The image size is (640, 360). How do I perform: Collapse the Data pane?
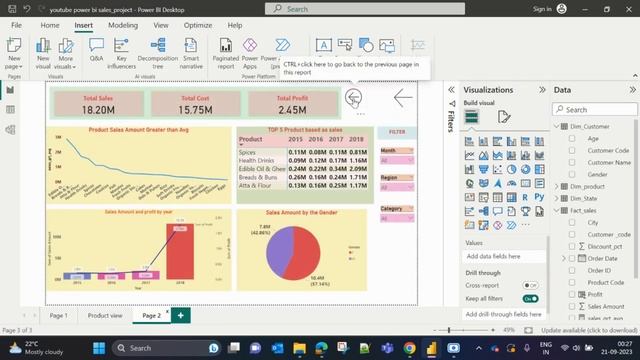[632, 90]
